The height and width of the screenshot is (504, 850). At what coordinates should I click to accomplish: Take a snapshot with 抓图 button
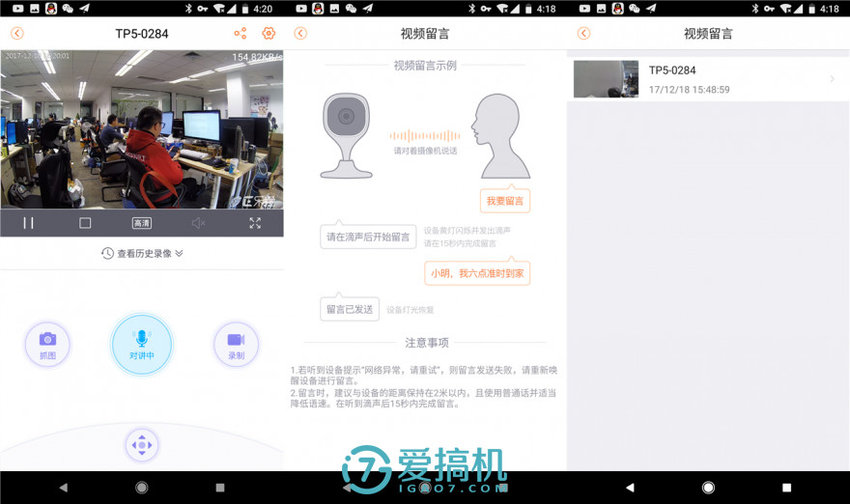click(47, 344)
